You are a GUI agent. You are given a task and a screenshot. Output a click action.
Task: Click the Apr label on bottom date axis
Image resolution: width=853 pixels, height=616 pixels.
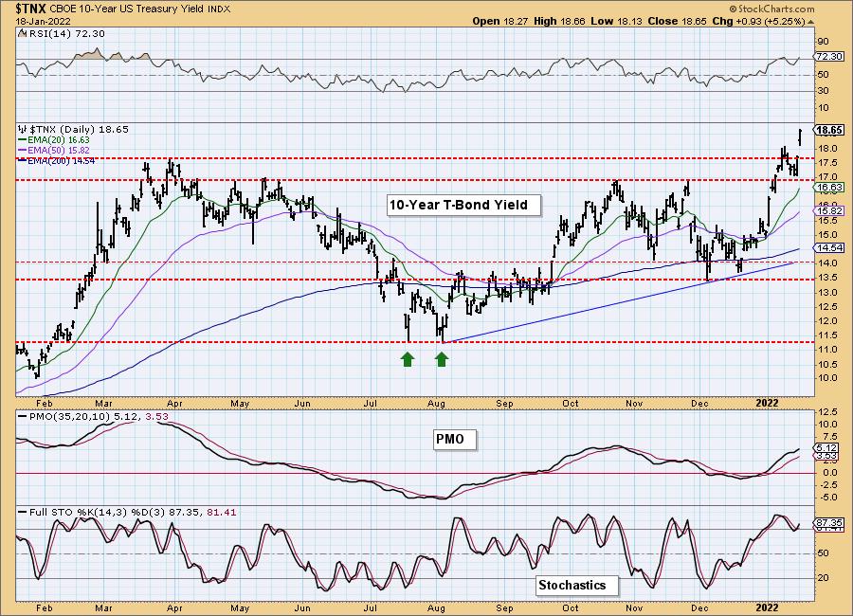coord(174,607)
